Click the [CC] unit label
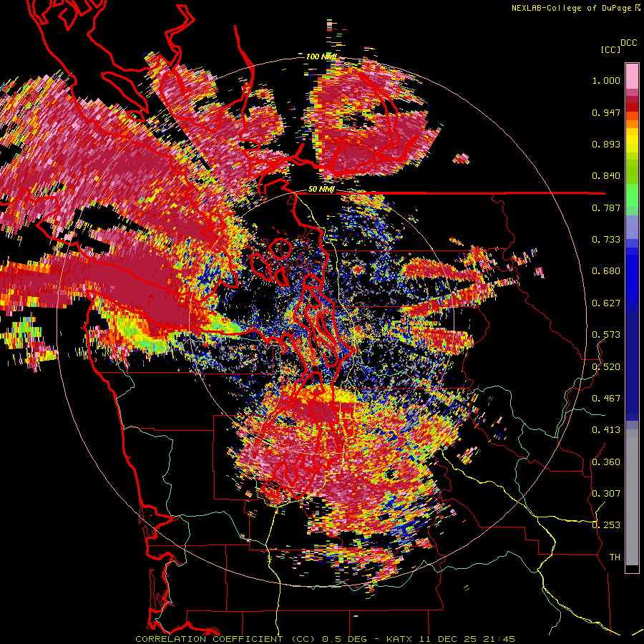This screenshot has height=644, width=644. tap(611, 49)
